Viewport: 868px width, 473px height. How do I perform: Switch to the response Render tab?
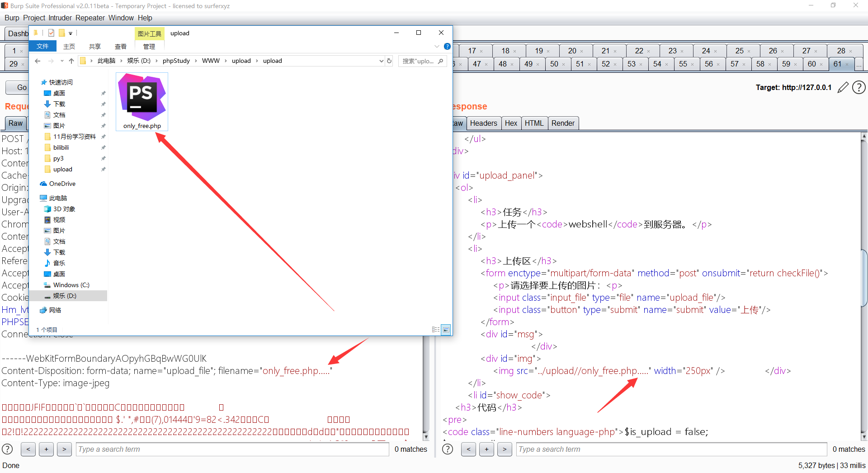tap(562, 123)
